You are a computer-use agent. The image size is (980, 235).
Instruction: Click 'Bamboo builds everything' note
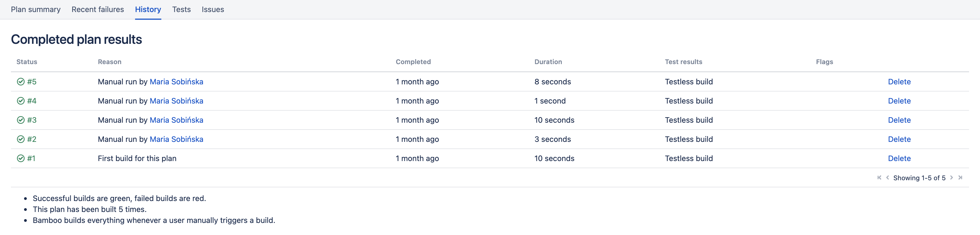(154, 220)
